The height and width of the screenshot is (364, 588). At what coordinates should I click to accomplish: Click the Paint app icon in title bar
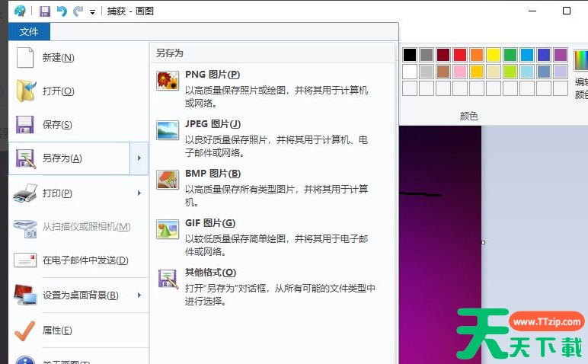coord(20,11)
